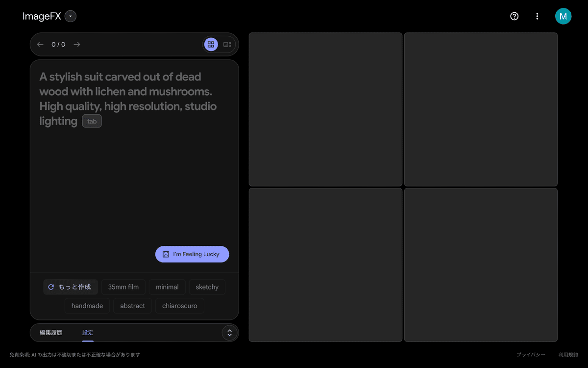The width and height of the screenshot is (588, 368).
Task: Switch to the single image view icon
Action: (x=227, y=44)
